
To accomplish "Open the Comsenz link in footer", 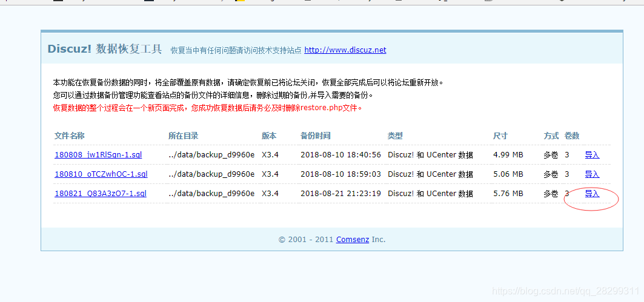I will pos(353,240).
